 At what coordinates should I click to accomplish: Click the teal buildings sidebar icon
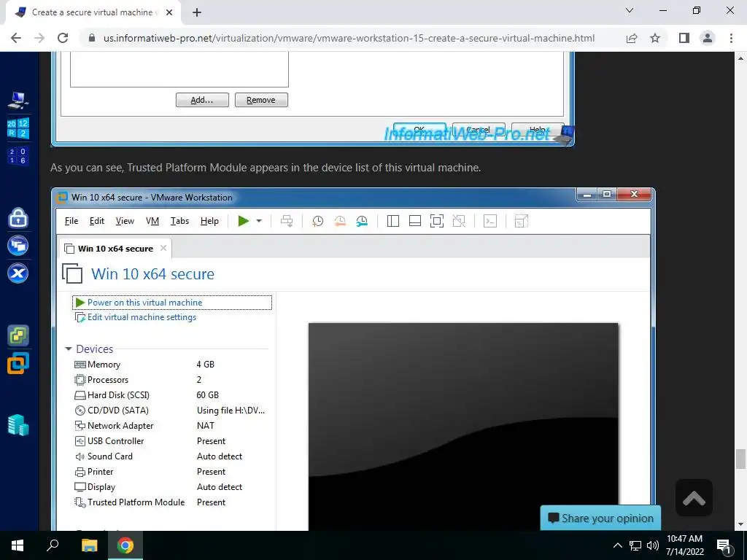(18, 425)
